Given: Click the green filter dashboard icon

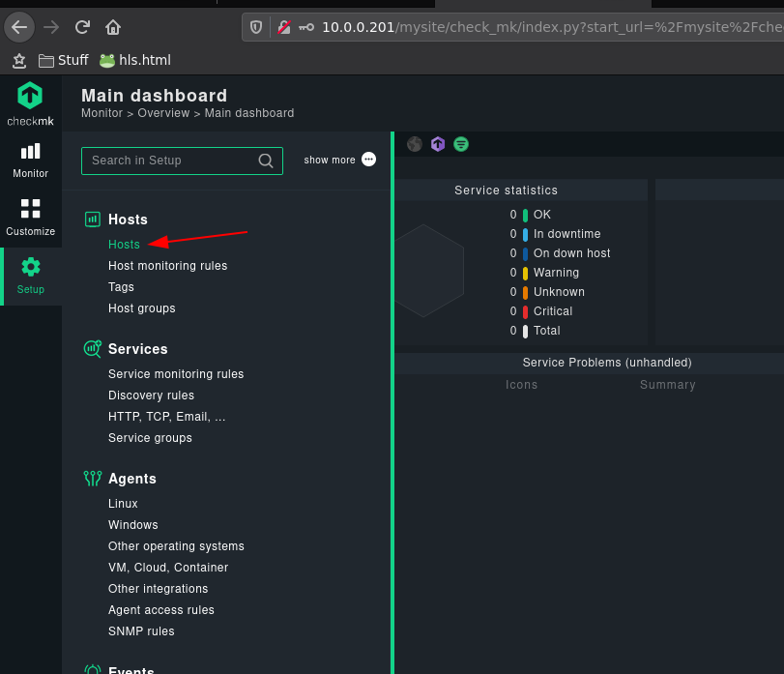Looking at the screenshot, I should [x=461, y=144].
